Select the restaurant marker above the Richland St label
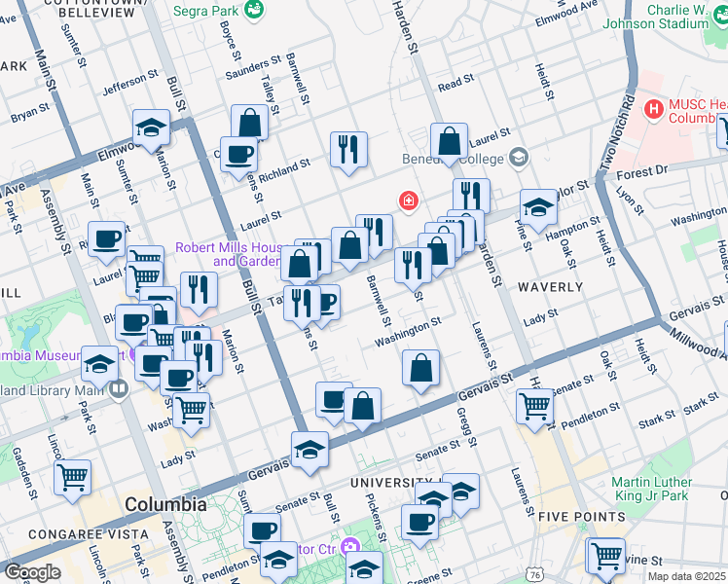Viewport: 728px width, 584px height. (x=348, y=151)
